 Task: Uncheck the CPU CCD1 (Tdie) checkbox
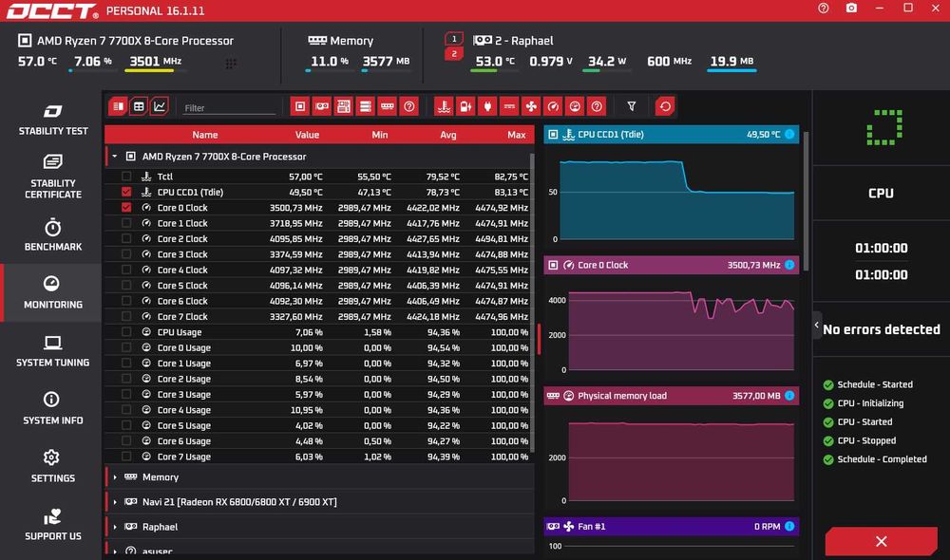coord(126,192)
